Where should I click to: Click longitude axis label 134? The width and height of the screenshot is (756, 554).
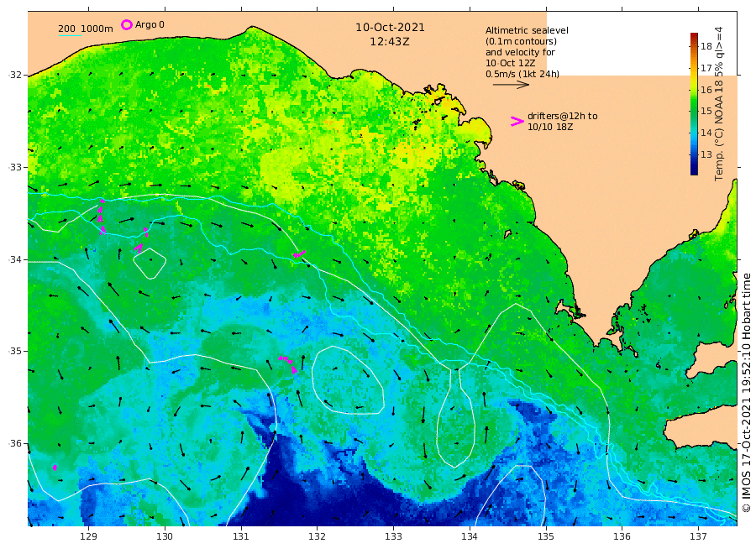tap(469, 536)
